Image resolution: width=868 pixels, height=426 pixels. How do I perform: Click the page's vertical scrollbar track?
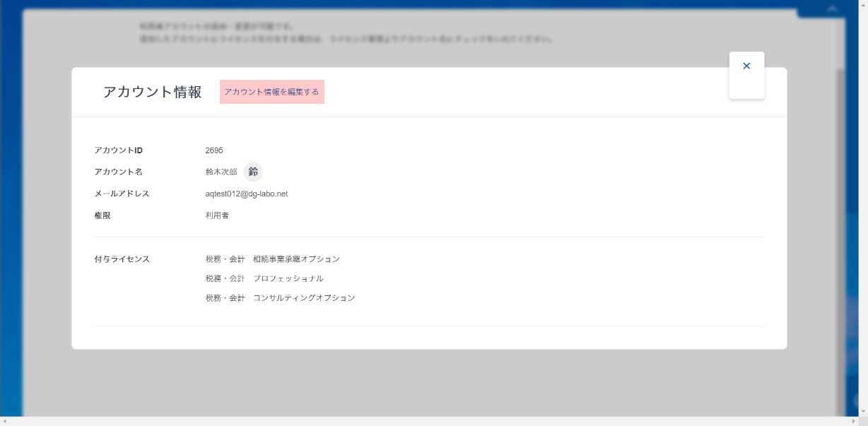point(862,212)
